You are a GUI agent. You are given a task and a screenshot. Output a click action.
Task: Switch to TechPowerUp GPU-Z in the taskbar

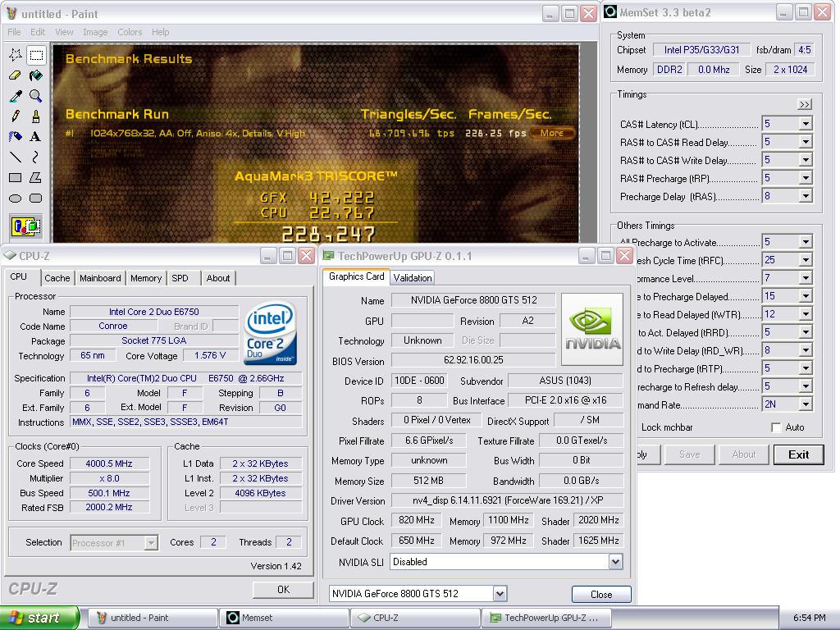click(546, 618)
